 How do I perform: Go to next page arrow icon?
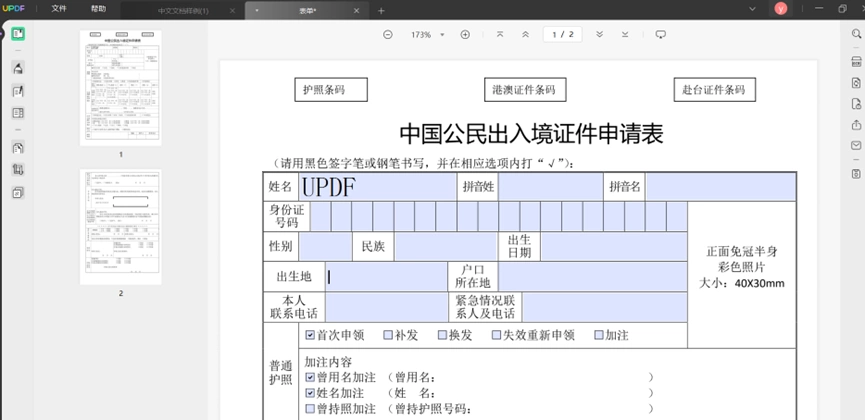point(600,34)
